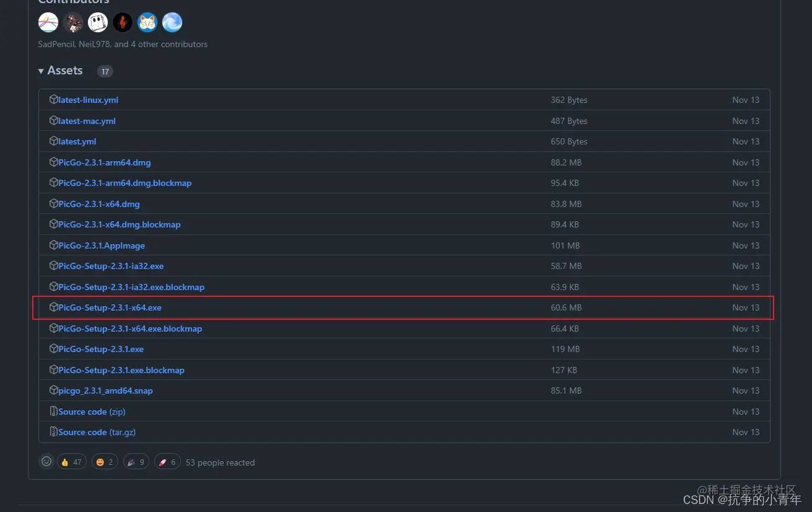The image size is (812, 512).
Task: Open red treble clef contributor avatar
Action: click(123, 23)
